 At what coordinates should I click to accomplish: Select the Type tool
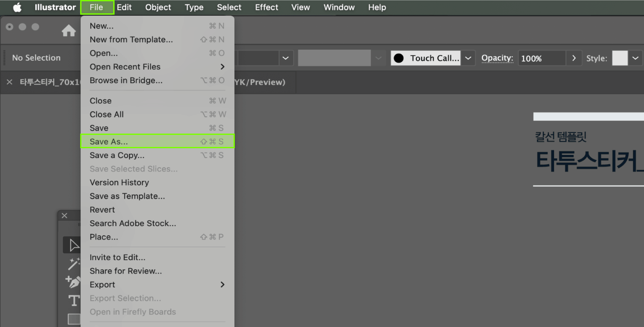coord(74,300)
